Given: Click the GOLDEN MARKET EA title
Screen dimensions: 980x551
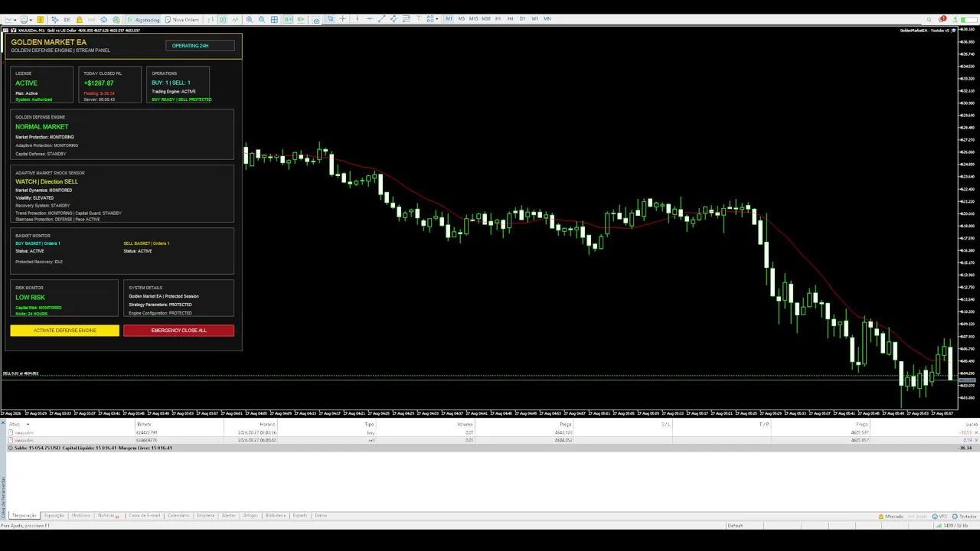Looking at the screenshot, I should [48, 42].
